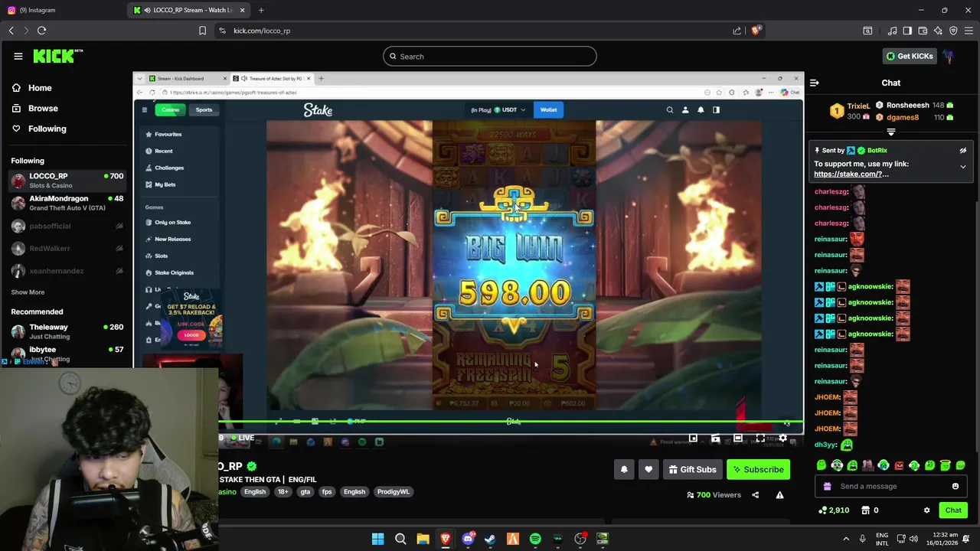
Task: Open the channel points shop icon
Action: pos(865,510)
